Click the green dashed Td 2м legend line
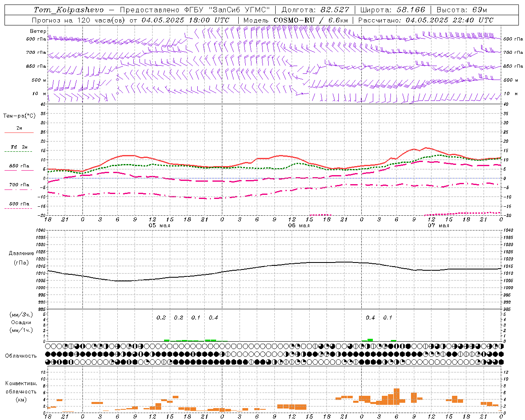 pos(19,151)
